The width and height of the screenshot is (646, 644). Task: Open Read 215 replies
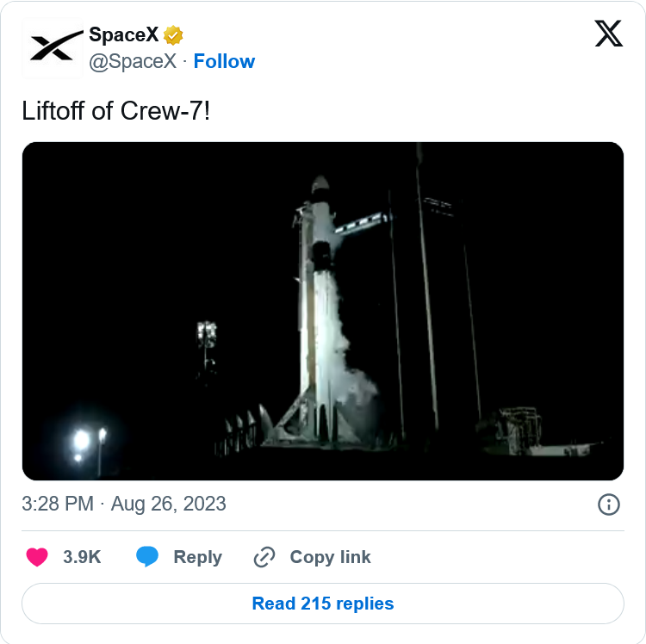coord(322,604)
